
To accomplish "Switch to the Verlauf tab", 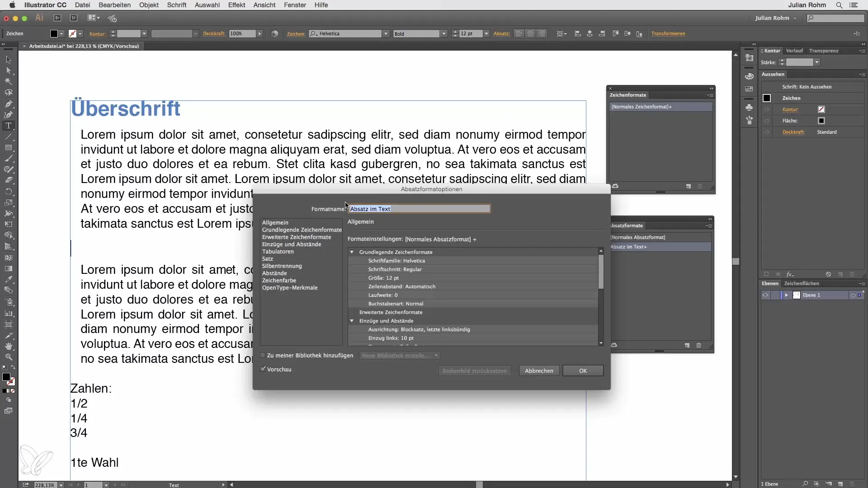I will (x=794, y=51).
